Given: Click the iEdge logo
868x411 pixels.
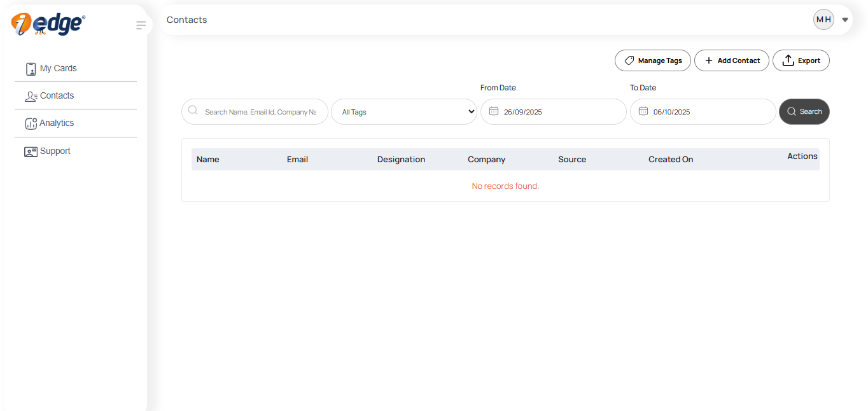Looking at the screenshot, I should pyautogui.click(x=48, y=24).
